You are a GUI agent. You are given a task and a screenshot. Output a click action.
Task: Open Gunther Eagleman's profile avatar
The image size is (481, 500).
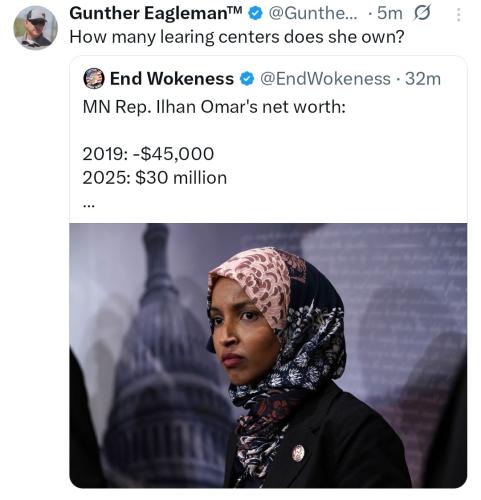pos(35,27)
